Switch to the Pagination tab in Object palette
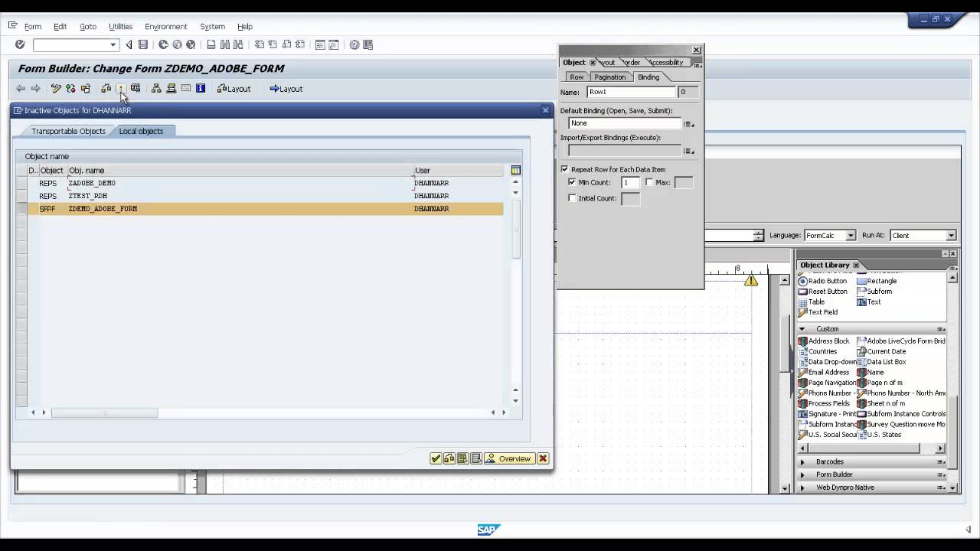The image size is (980, 551). [610, 77]
